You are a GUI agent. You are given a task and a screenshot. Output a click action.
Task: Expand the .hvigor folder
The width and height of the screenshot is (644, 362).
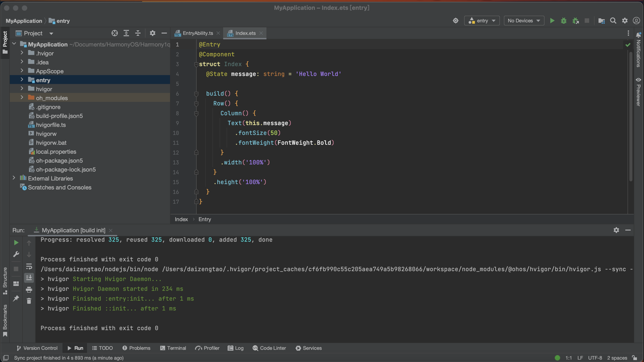click(22, 53)
